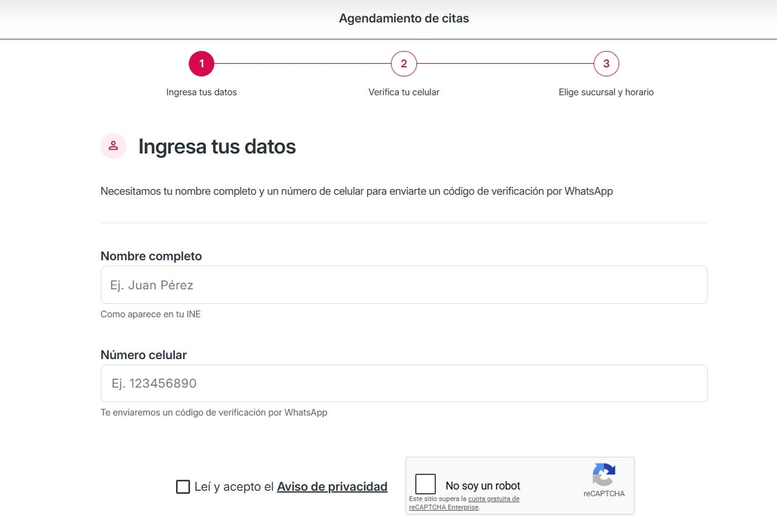Click the person icon beside Ingresa tus datos

click(113, 146)
